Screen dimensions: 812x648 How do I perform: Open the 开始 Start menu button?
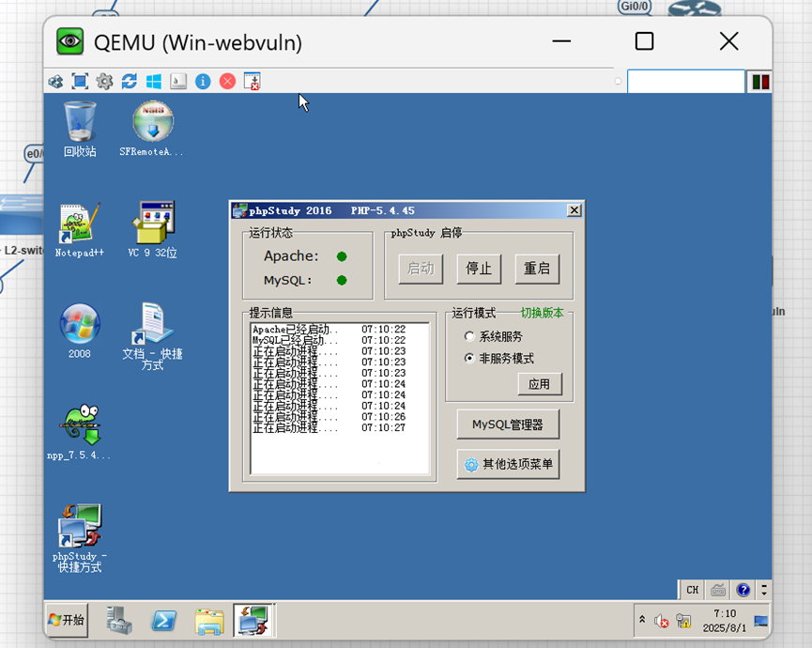pos(67,620)
